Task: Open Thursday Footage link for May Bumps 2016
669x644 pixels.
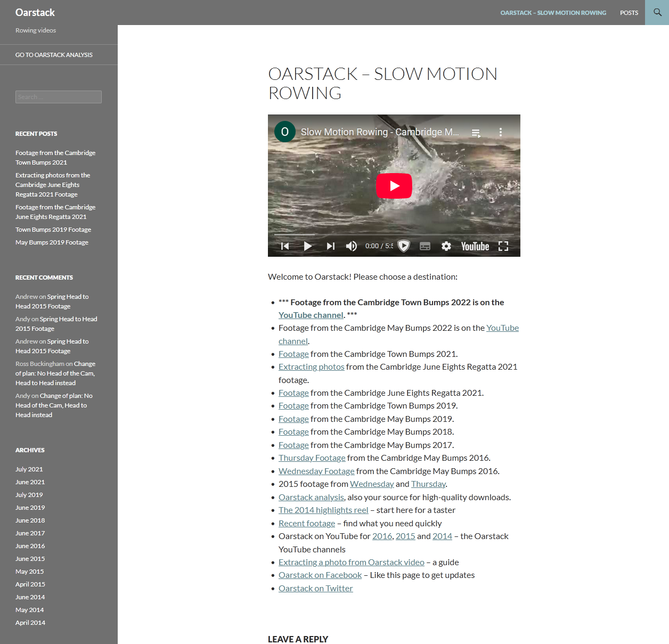Action: pos(312,458)
